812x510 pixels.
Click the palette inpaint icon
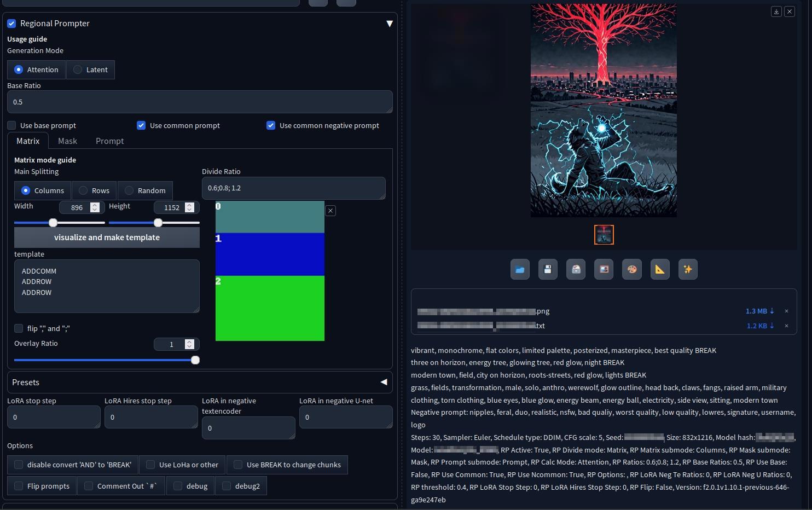point(632,269)
